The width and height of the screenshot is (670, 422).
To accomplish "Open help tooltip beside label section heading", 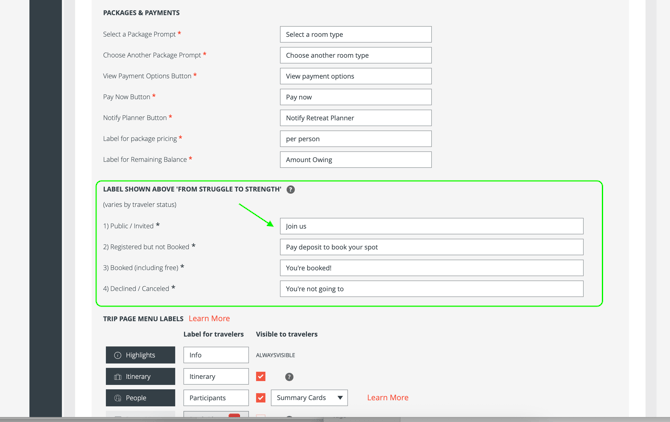I will [291, 189].
